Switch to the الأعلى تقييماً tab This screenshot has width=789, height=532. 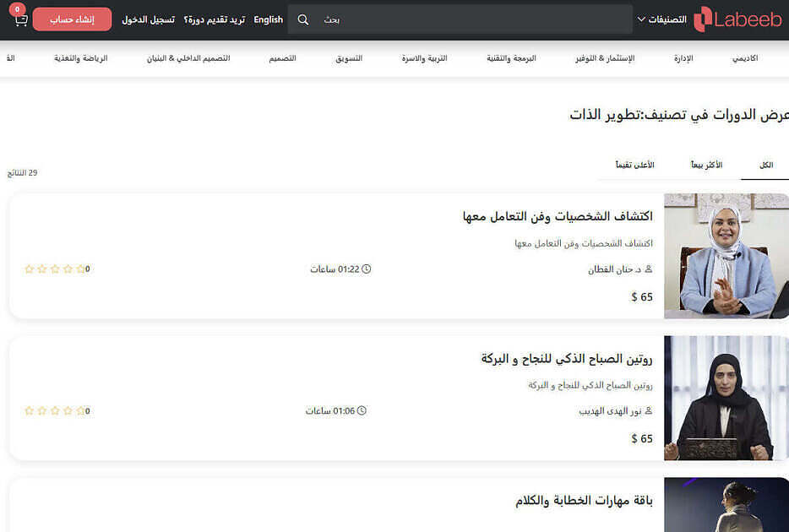click(x=634, y=165)
